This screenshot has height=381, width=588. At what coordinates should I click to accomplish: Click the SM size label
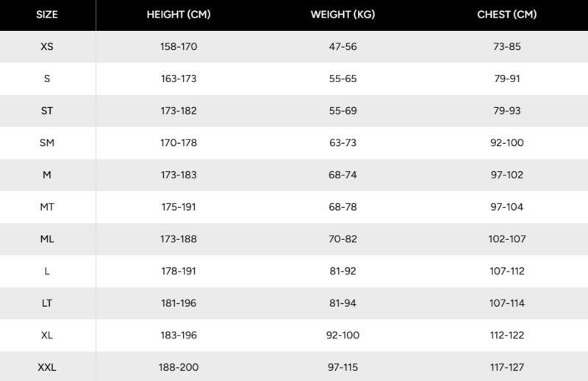pos(47,142)
